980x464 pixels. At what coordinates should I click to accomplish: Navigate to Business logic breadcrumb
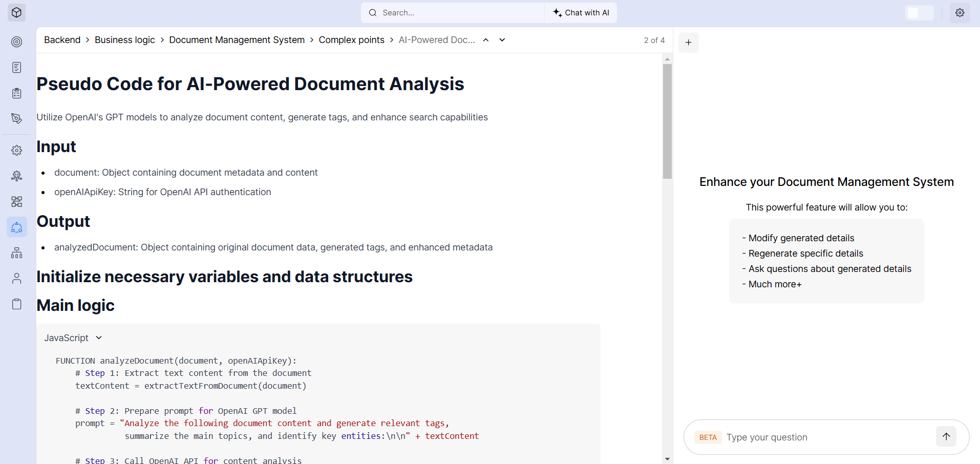[124, 40]
